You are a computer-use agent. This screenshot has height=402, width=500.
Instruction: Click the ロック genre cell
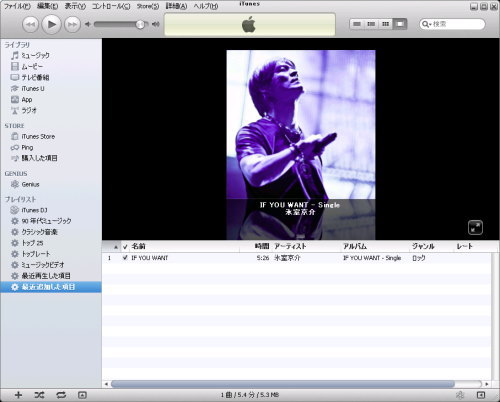click(x=419, y=258)
